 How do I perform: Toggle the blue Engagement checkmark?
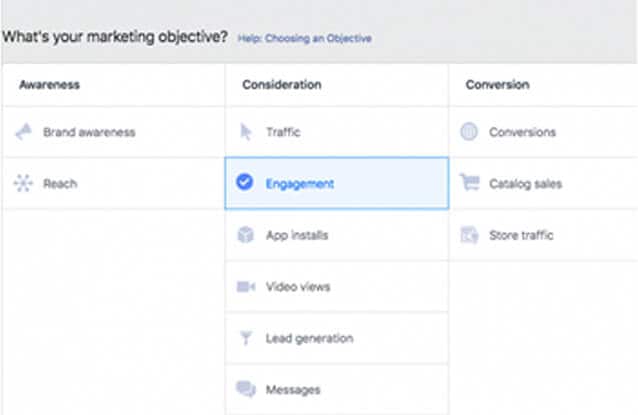point(245,183)
